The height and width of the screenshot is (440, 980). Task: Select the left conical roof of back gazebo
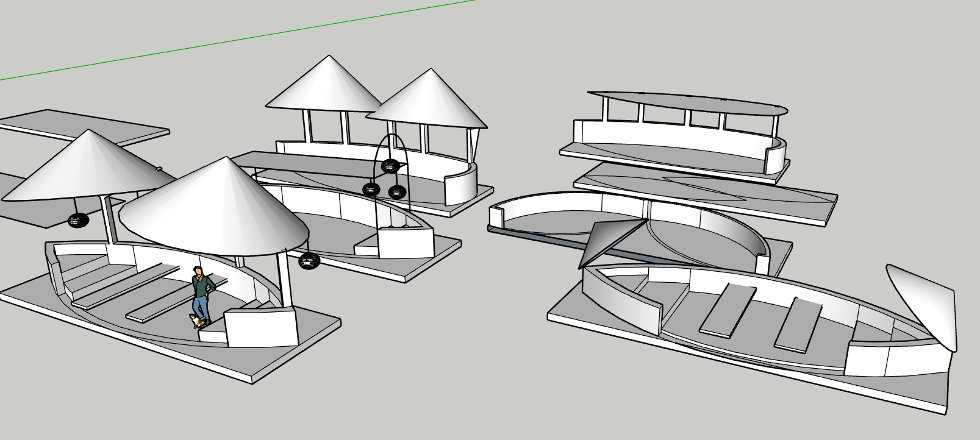(323, 84)
